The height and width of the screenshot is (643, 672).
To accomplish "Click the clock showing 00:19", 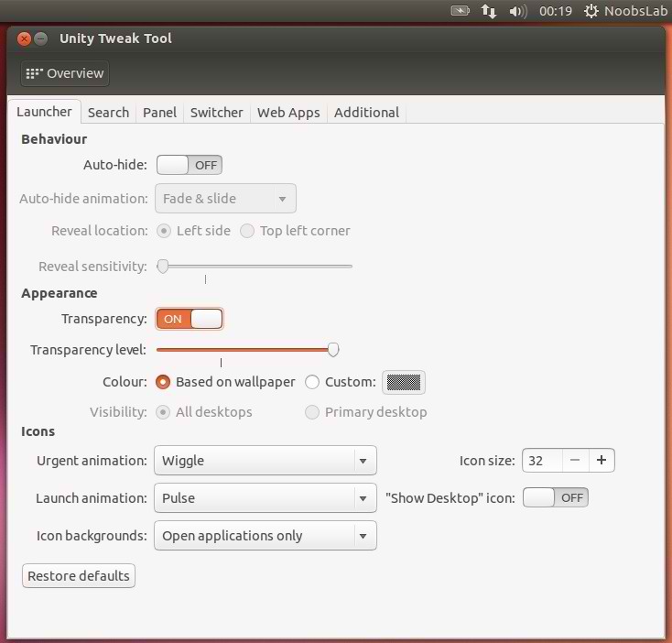I will pyautogui.click(x=556, y=11).
